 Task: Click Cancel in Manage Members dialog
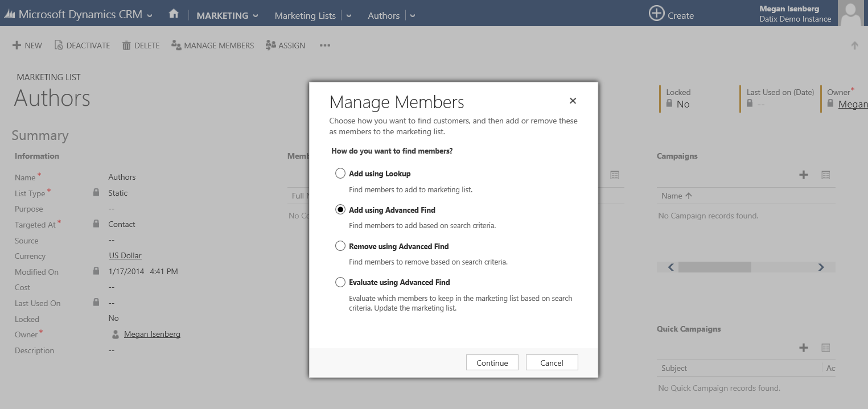click(x=552, y=363)
